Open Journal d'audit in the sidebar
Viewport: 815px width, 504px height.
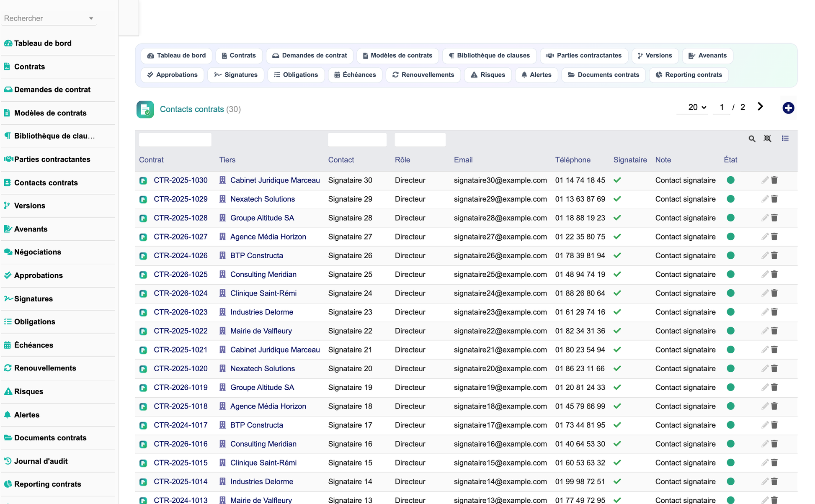pos(58,461)
